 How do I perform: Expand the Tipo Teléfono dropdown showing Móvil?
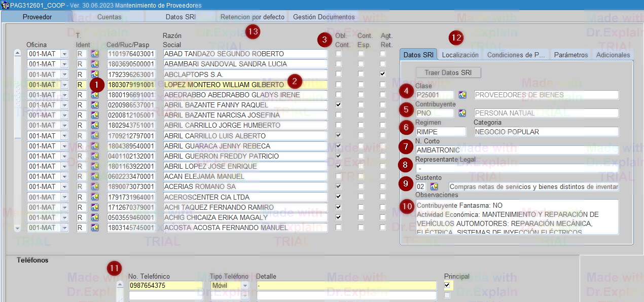pyautogui.click(x=245, y=285)
